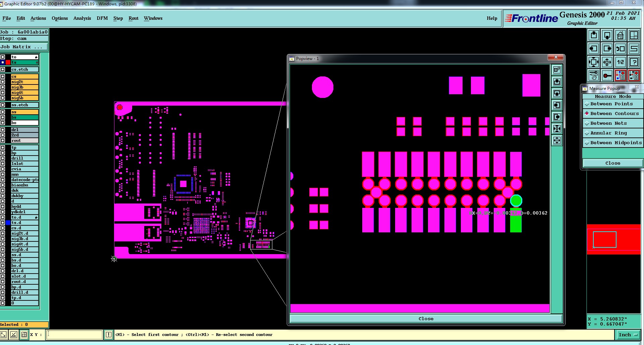644x345 pixels.
Task: Click the S-shaped snake pan icon
Action: 634,49
